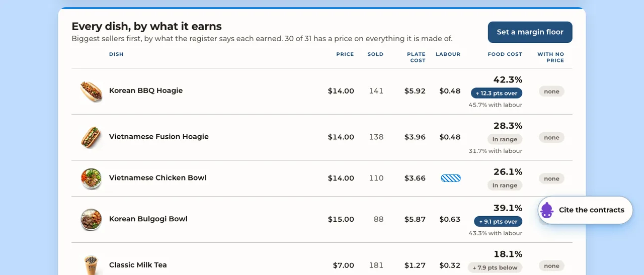Click the none pill for Vietnamese Chicken Bowl
Screen dimensions: 644x275
551,178
